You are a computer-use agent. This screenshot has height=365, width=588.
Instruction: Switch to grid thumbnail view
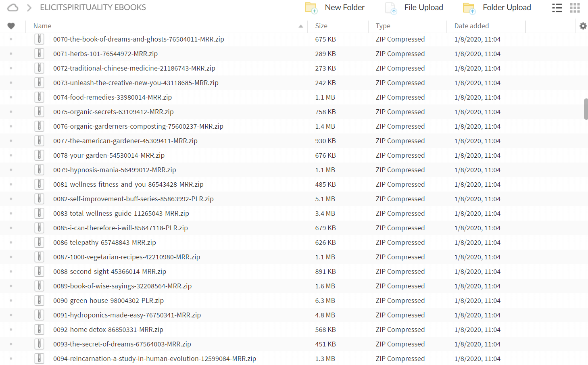click(x=575, y=8)
